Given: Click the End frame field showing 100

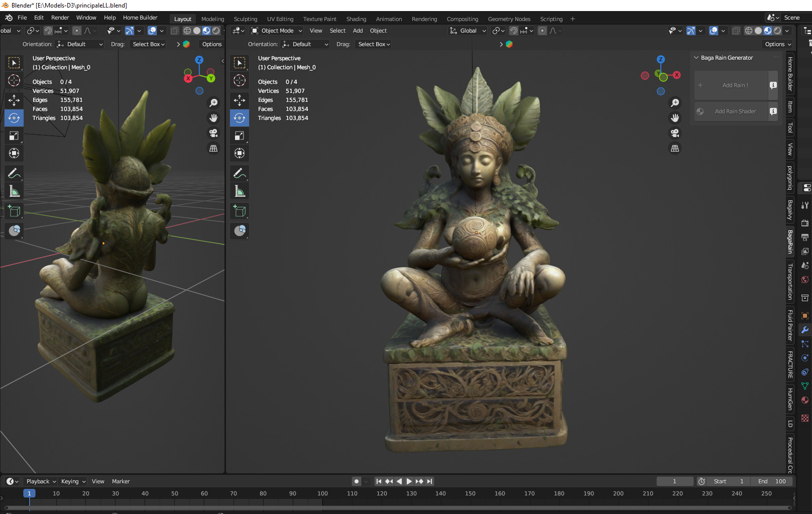Looking at the screenshot, I should point(772,481).
